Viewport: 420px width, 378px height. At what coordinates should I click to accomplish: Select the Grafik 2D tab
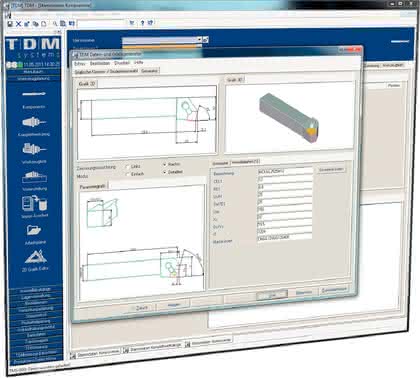click(87, 84)
